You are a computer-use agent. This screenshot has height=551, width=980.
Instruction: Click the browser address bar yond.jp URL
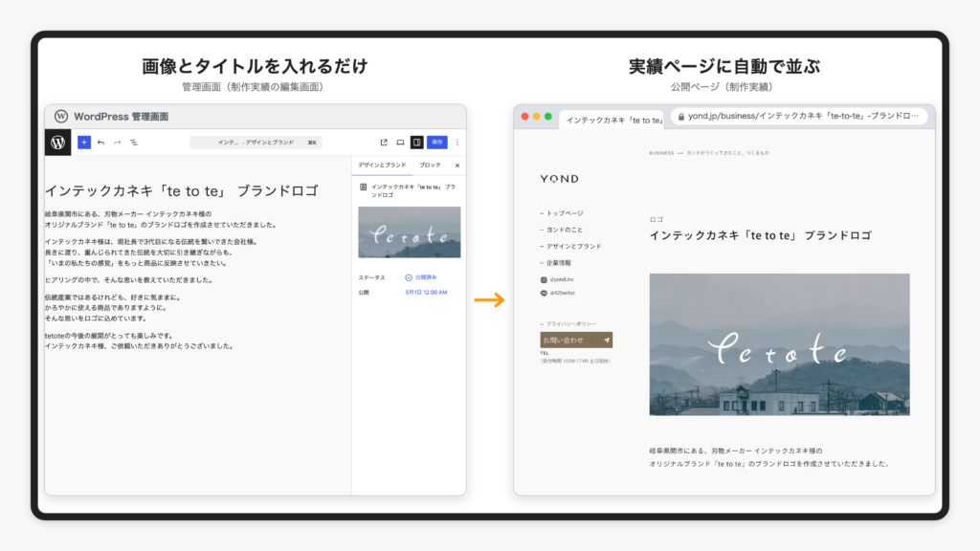point(799,116)
